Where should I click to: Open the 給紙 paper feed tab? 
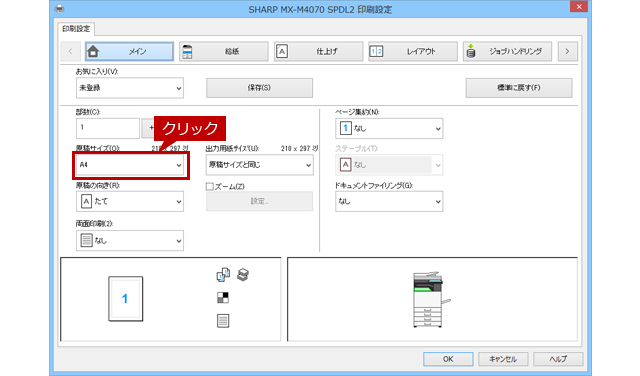224,51
